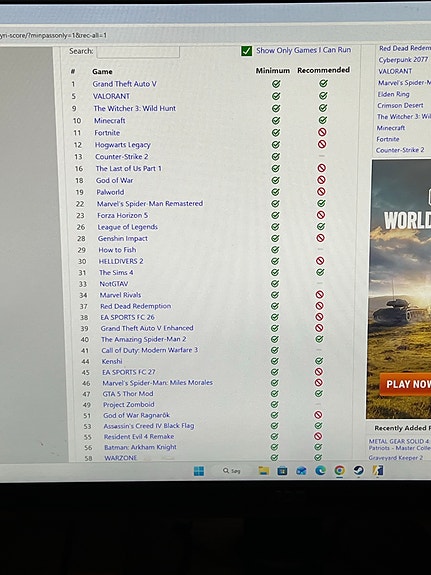Click God of War's red recommended icon
The height and width of the screenshot is (575, 431).
point(321,180)
